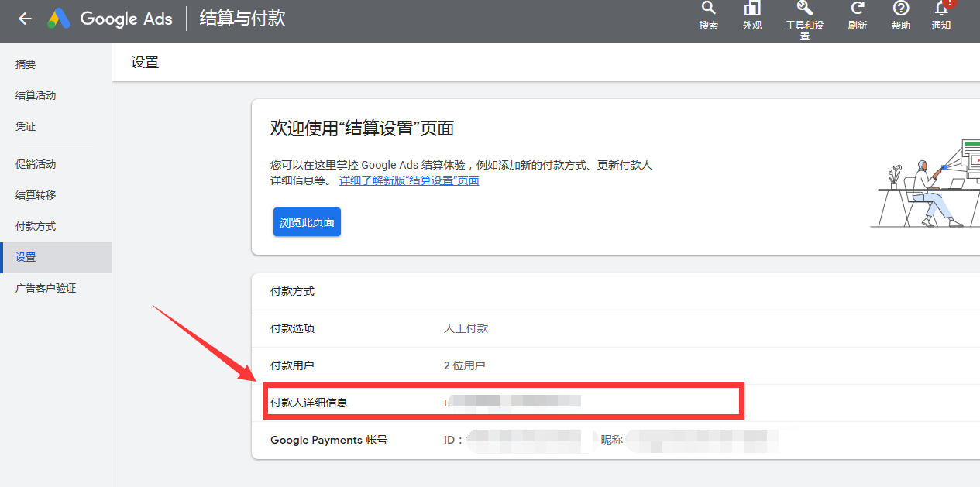Open the 详细了解新版"结算设置"页面 link
Image resolution: width=980 pixels, height=487 pixels.
pos(409,180)
